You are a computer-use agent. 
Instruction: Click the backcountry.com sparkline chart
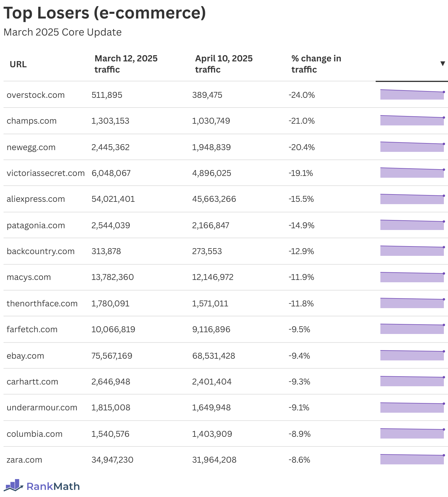[412, 251]
